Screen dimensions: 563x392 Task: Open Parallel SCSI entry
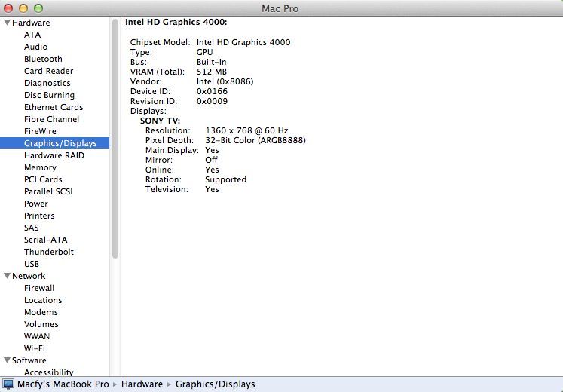coord(48,191)
